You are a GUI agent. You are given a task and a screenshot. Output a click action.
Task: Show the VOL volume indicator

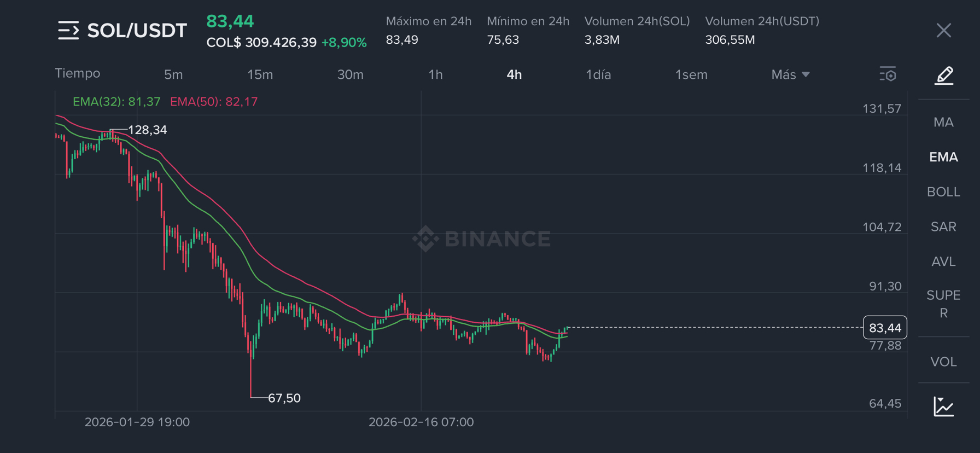point(943,362)
